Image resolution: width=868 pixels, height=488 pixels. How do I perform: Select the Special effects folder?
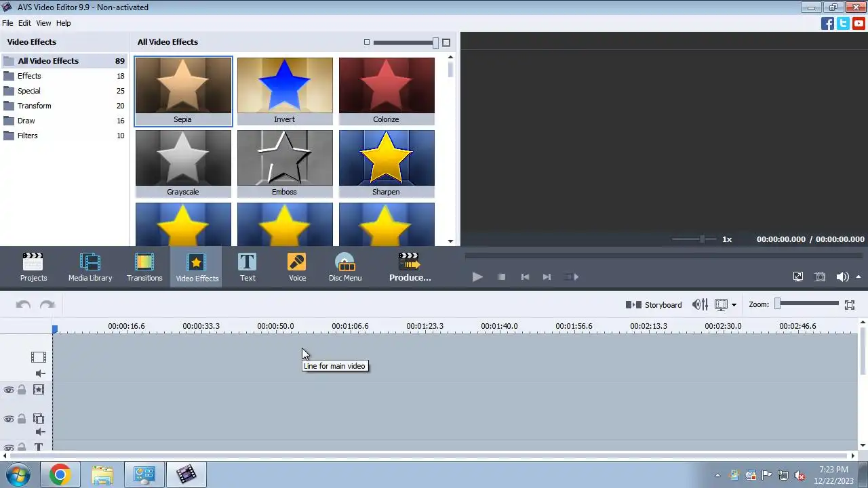pos(64,91)
